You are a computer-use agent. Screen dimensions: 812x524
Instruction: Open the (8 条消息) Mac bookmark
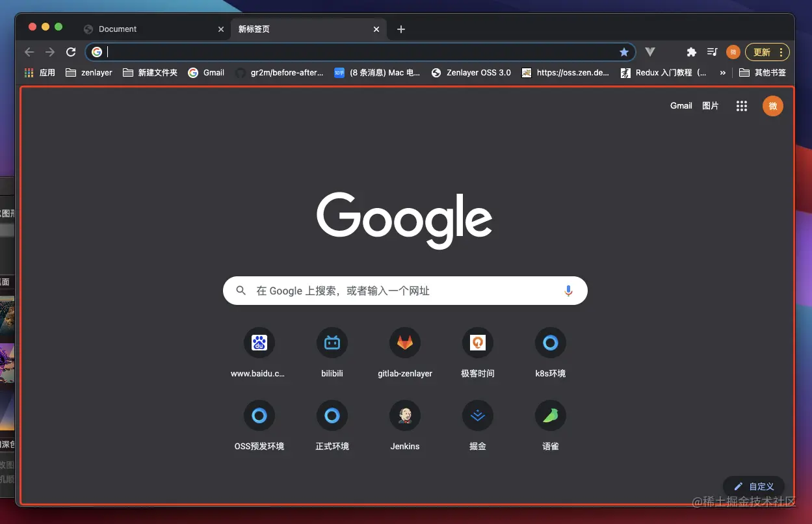[377, 73]
